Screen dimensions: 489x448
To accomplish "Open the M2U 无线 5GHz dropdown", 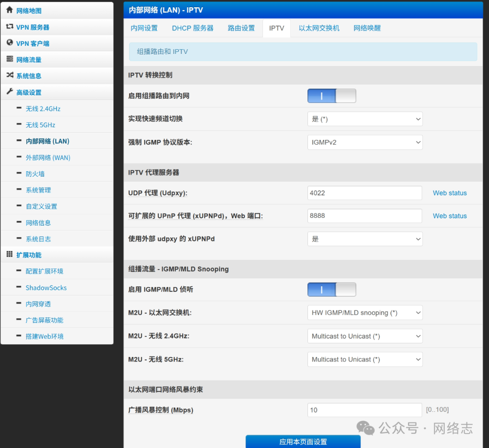I will click(x=364, y=359).
